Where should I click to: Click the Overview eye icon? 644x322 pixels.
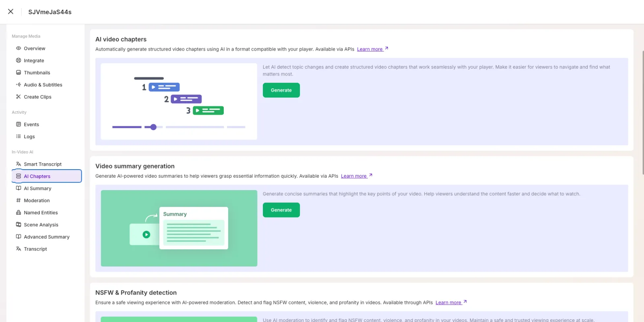(x=19, y=48)
